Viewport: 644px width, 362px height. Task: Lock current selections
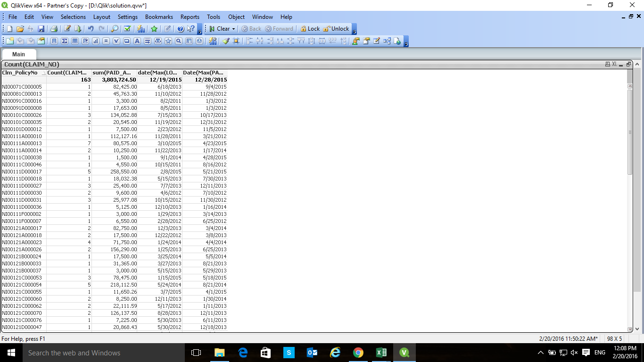coord(310,29)
